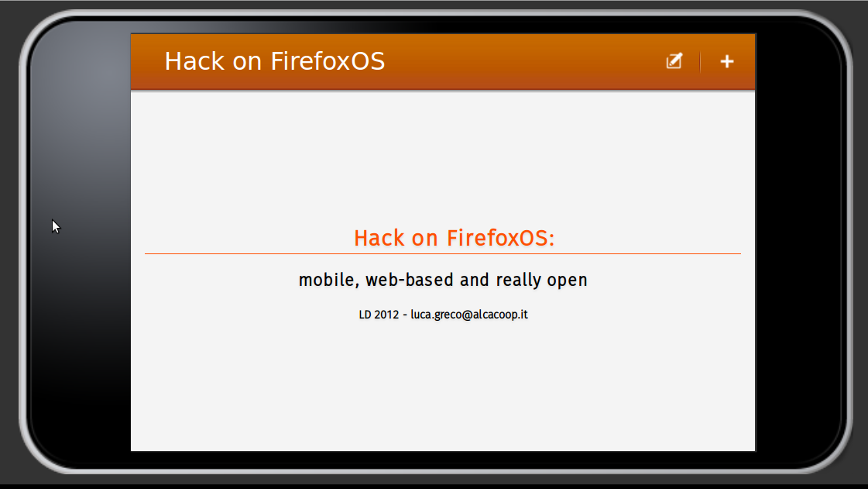Add a new item with plus icon
Screen dimensions: 868x489
point(727,61)
